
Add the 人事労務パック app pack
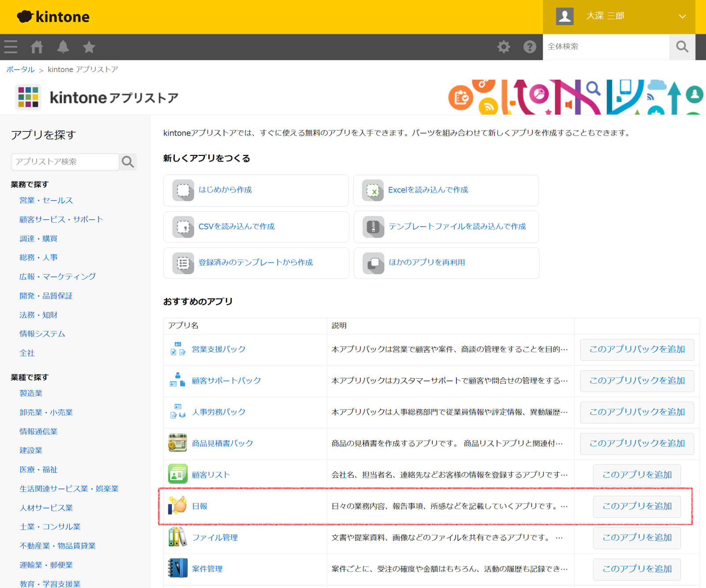coord(637,412)
